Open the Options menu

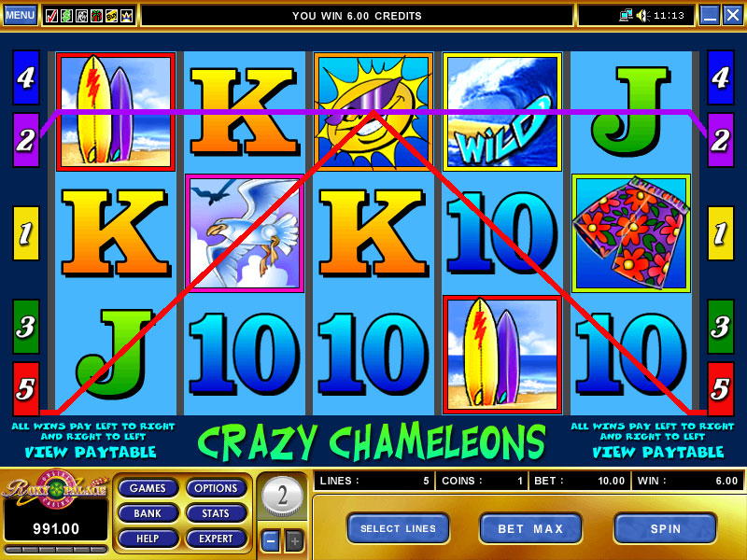pyautogui.click(x=216, y=488)
